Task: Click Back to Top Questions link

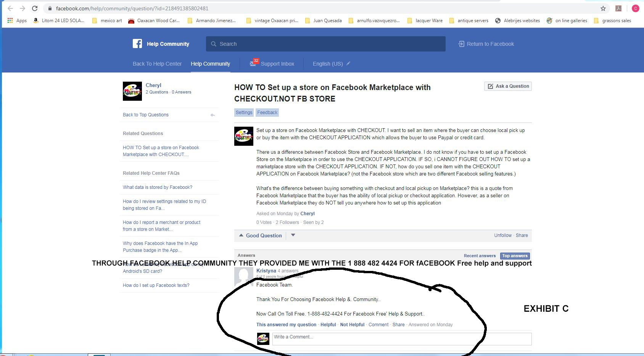Action: pyautogui.click(x=146, y=115)
